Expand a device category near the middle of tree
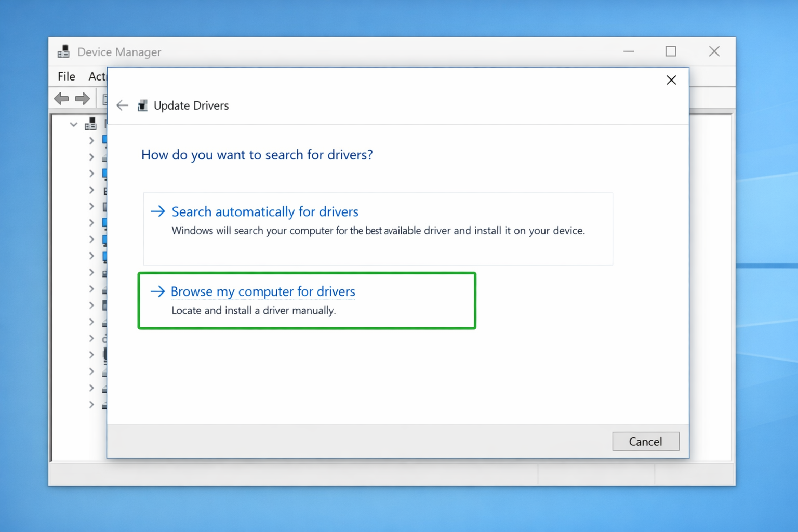Image resolution: width=798 pixels, height=532 pixels. pos(91,272)
